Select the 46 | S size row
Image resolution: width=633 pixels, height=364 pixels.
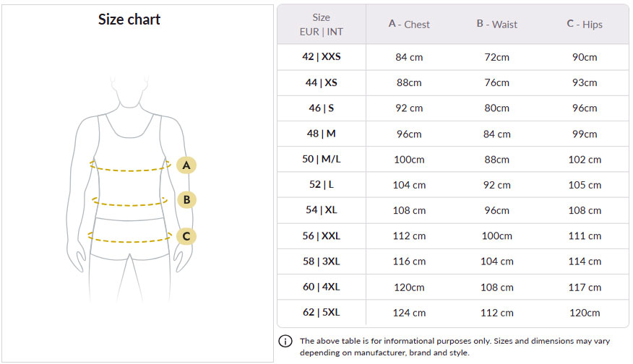pos(453,108)
